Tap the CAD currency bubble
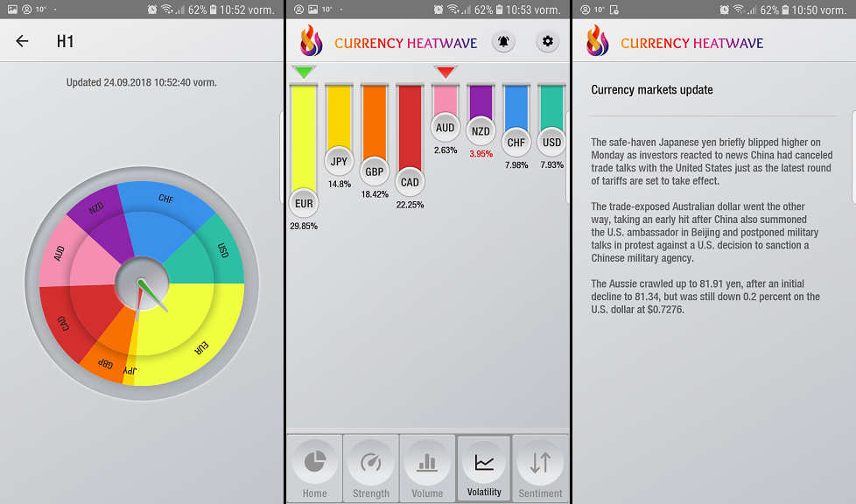856x504 pixels. 410,182
